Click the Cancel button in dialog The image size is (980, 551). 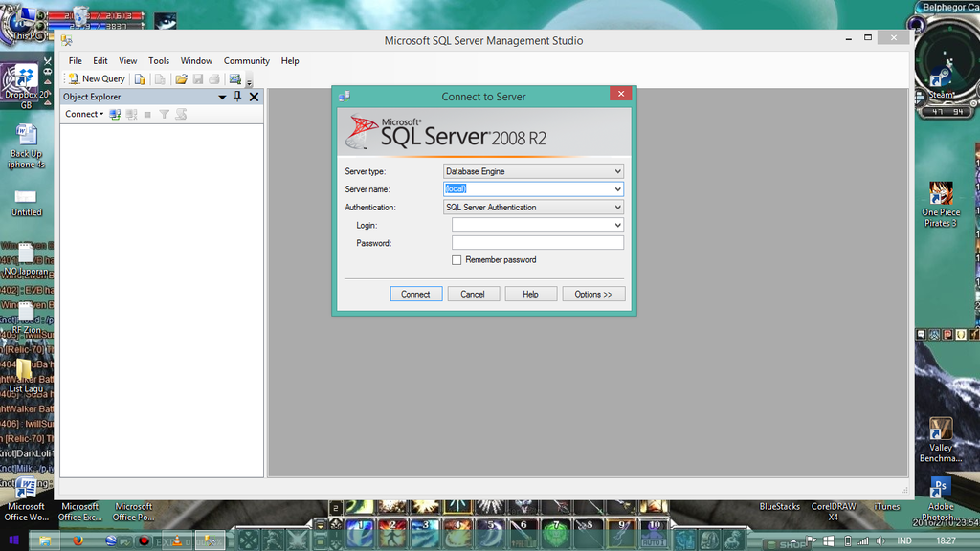coord(473,295)
